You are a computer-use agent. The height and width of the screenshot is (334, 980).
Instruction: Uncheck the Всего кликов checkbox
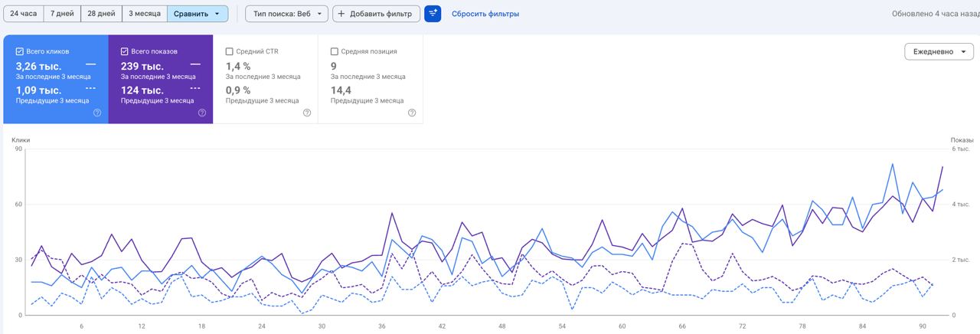(x=20, y=51)
